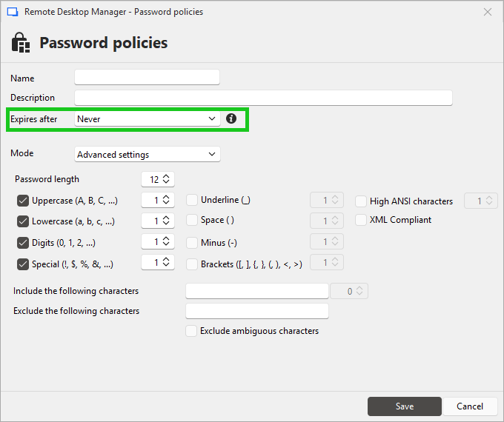Expand the Mode dropdown
This screenshot has width=504, height=422.
point(147,155)
